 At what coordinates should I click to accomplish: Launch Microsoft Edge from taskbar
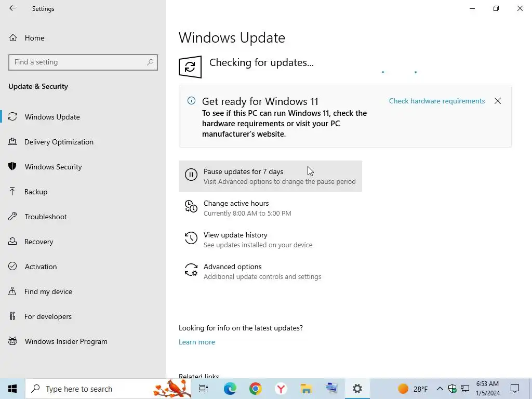[230, 389]
